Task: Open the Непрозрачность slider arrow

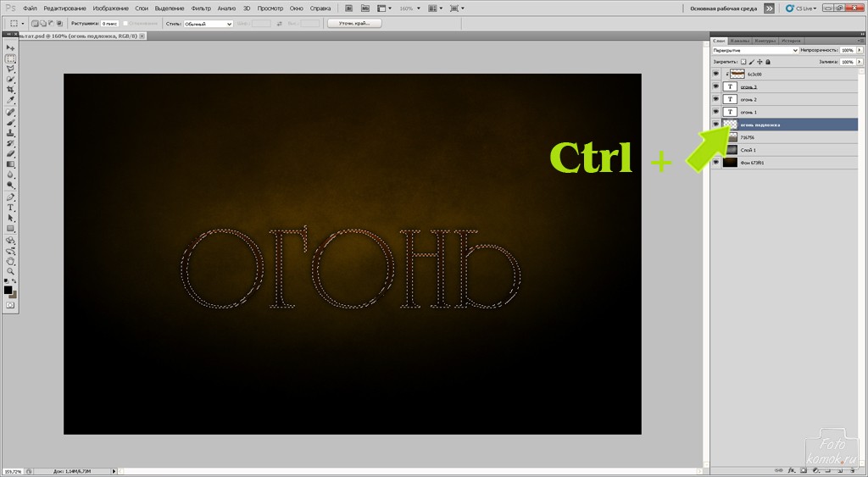Action: 860,50
